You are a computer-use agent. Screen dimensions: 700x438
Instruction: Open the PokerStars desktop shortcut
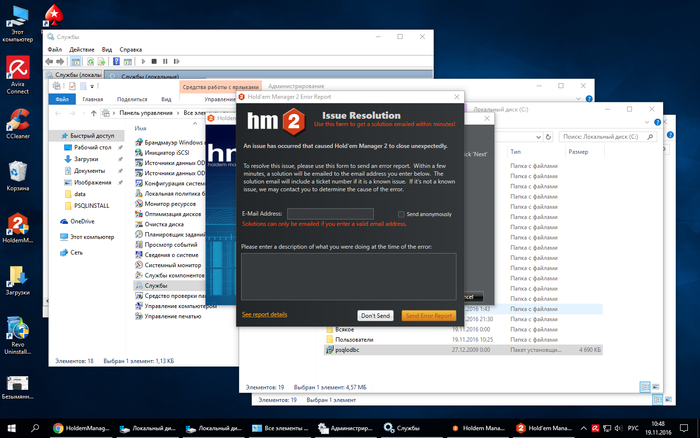[54, 16]
